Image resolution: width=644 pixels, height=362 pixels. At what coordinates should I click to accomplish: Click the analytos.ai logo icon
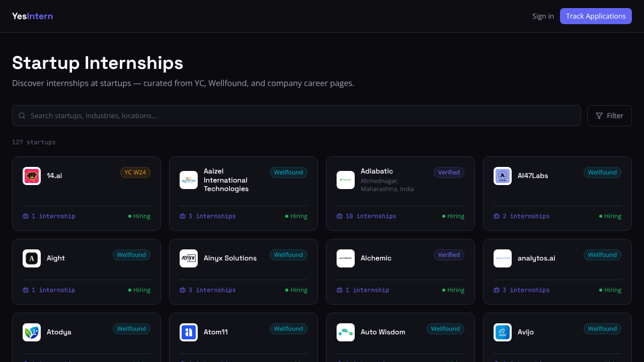coord(503,258)
